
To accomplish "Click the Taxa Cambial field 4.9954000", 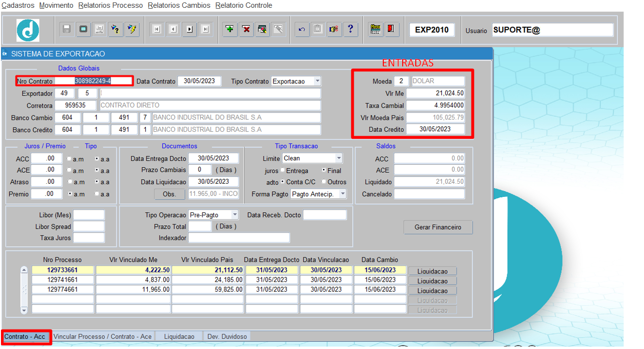I will 435,105.
